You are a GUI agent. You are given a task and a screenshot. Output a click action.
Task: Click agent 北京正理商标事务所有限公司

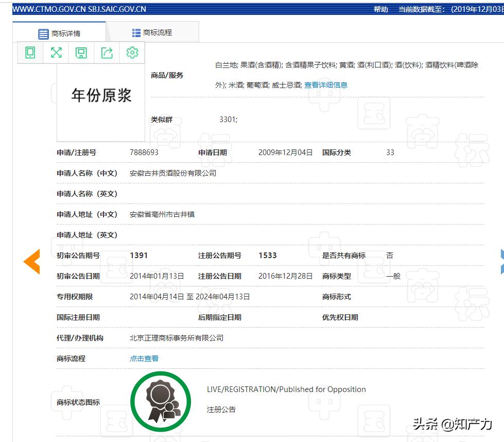pyautogui.click(x=177, y=337)
